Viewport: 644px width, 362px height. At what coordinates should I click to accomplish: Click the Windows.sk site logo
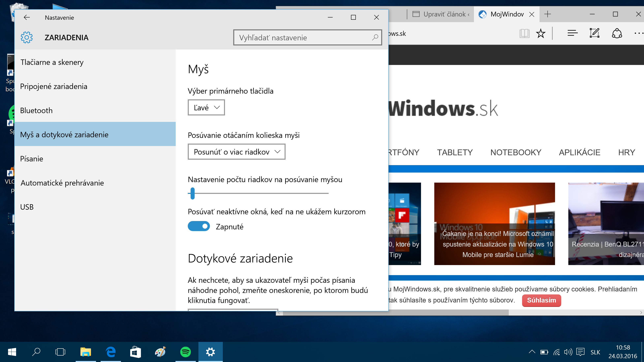tap(444, 108)
